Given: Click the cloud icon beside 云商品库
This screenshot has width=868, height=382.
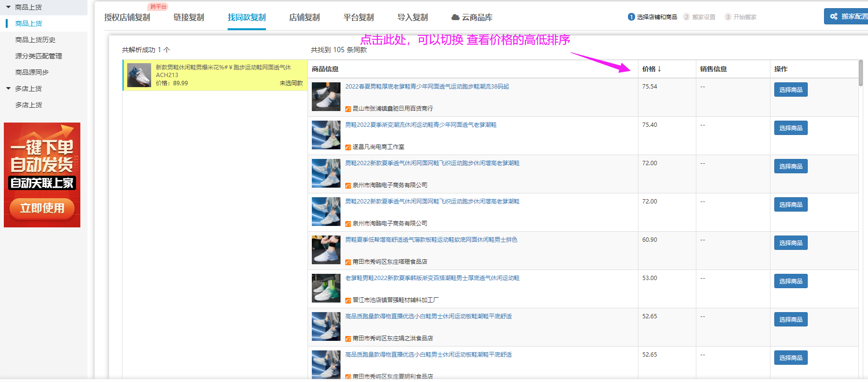Looking at the screenshot, I should point(455,17).
